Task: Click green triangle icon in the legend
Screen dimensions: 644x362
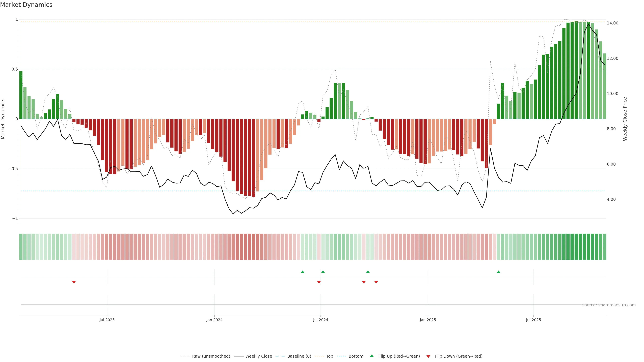Action: pyautogui.click(x=372, y=356)
